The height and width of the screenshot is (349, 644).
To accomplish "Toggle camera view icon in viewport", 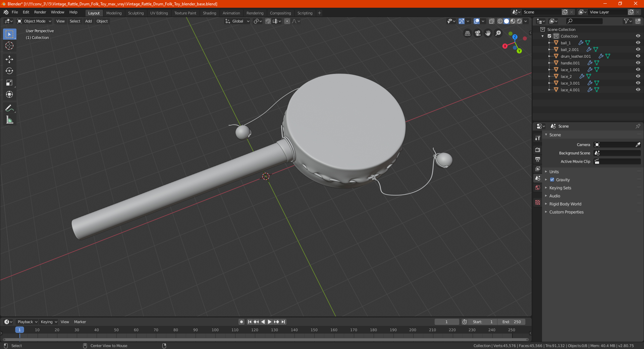I will (x=478, y=33).
